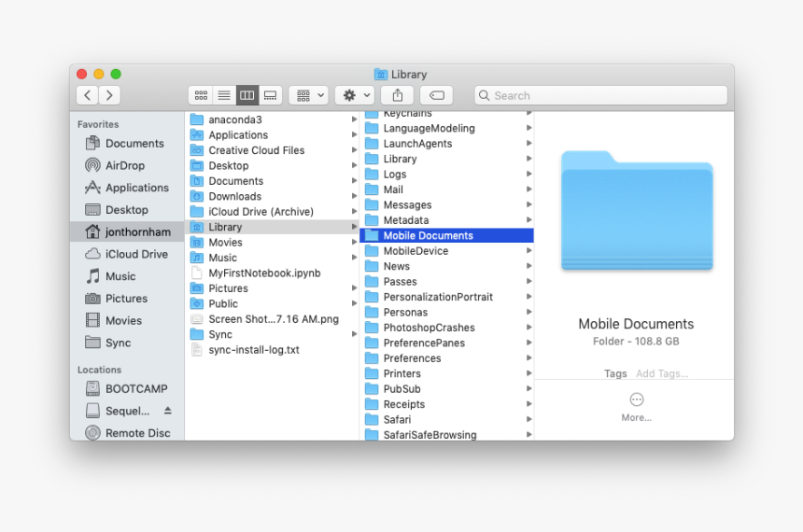Select the Printers folder
This screenshot has width=803, height=532.
(x=446, y=373)
